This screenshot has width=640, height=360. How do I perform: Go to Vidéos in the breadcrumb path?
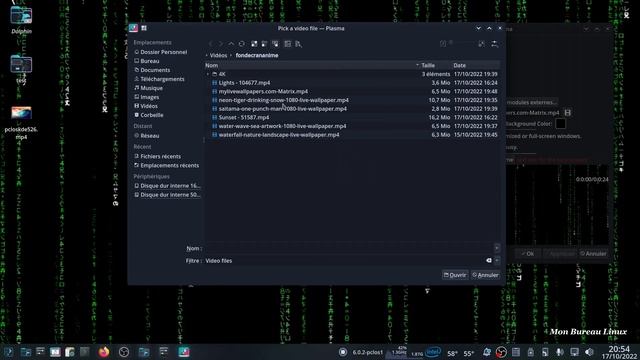[x=218, y=55]
